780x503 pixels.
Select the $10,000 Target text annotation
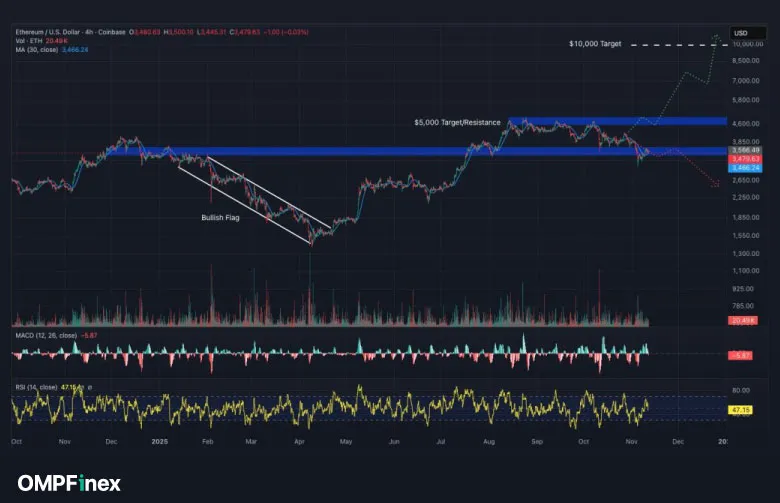coord(596,44)
